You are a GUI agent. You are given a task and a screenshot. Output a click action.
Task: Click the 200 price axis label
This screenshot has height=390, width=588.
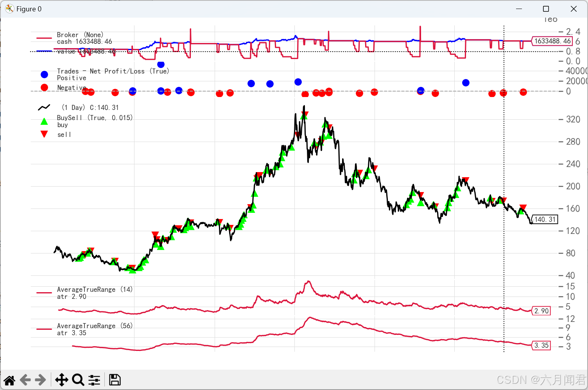tap(573, 187)
